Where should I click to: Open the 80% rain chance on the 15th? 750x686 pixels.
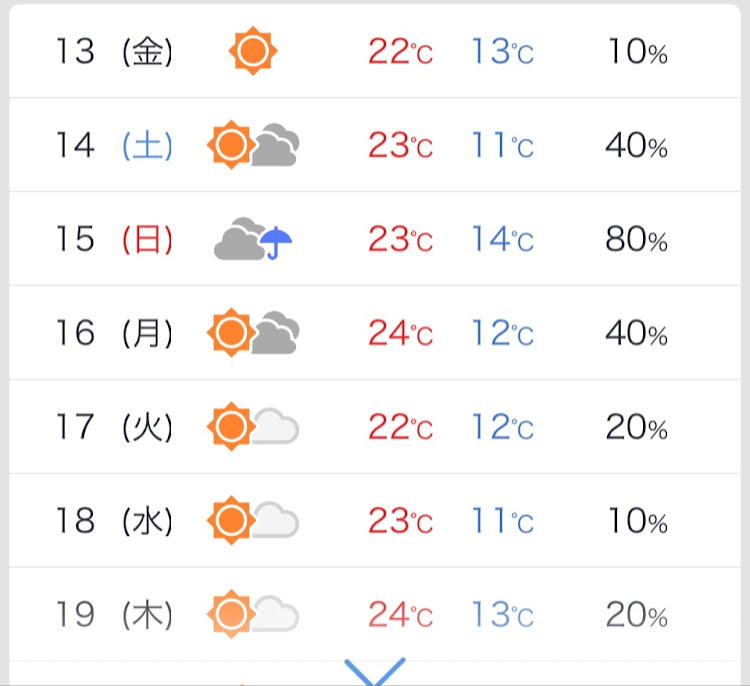click(637, 239)
